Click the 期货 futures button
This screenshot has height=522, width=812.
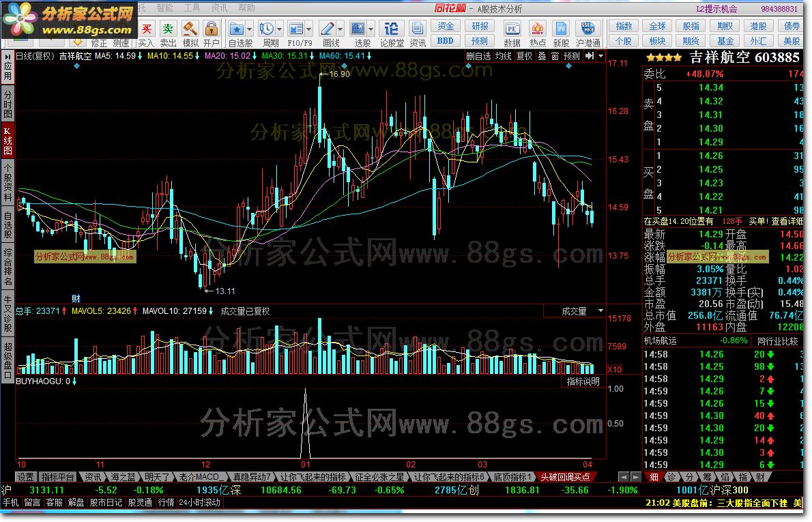click(x=691, y=41)
